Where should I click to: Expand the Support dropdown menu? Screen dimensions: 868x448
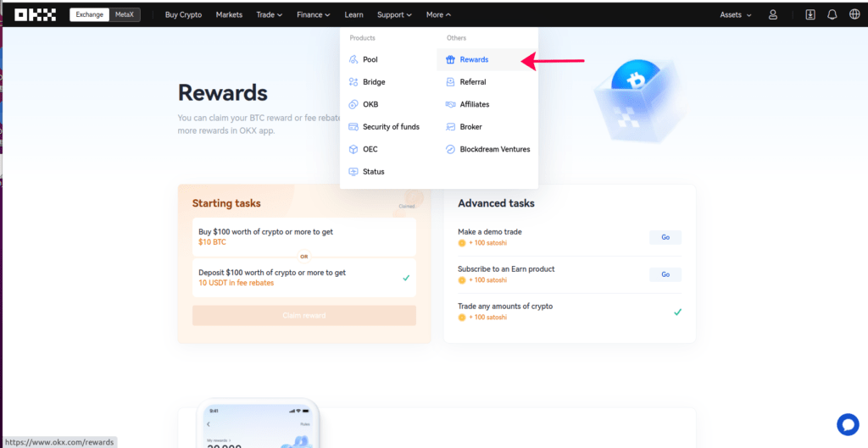[x=395, y=15]
